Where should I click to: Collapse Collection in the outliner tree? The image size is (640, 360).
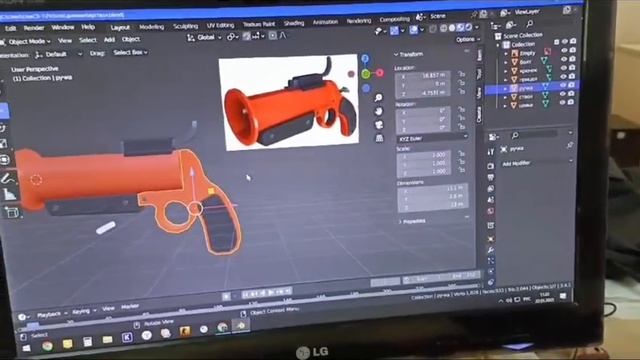[498, 45]
